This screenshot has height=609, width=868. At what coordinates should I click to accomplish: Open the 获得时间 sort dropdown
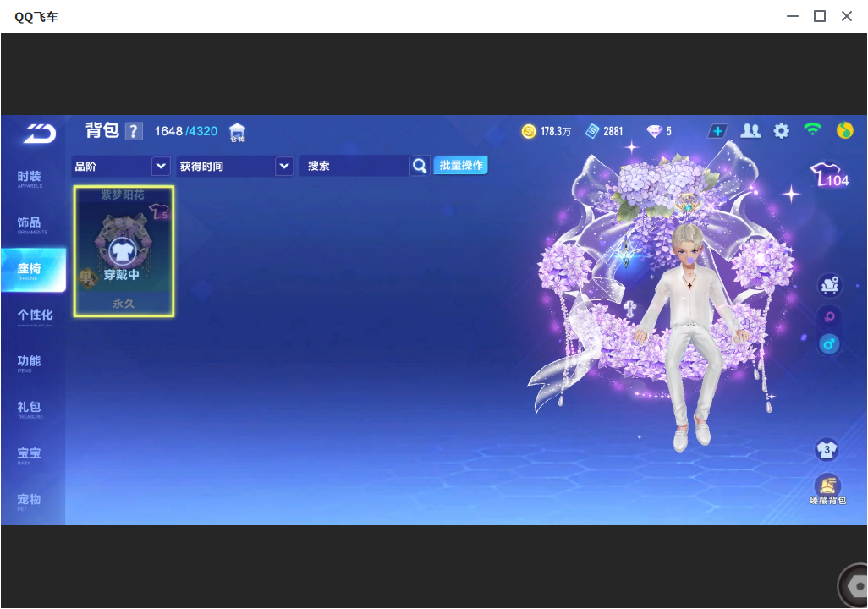pyautogui.click(x=234, y=166)
